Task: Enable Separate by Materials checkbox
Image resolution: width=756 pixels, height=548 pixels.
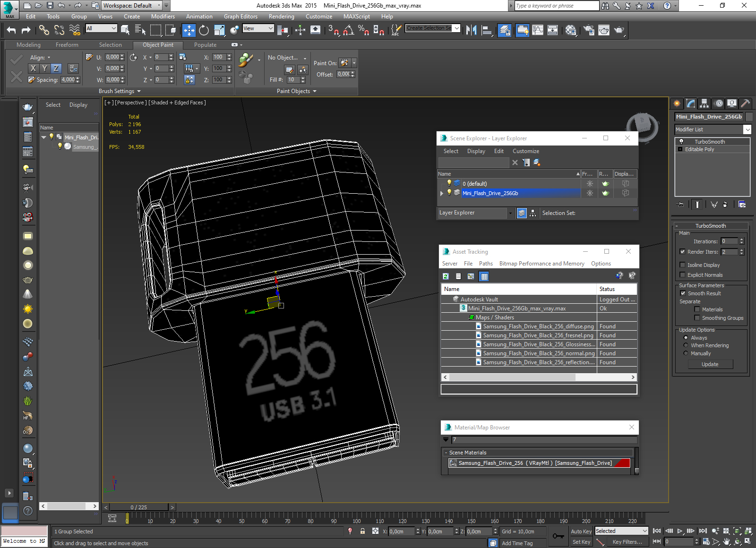Action: (x=697, y=309)
